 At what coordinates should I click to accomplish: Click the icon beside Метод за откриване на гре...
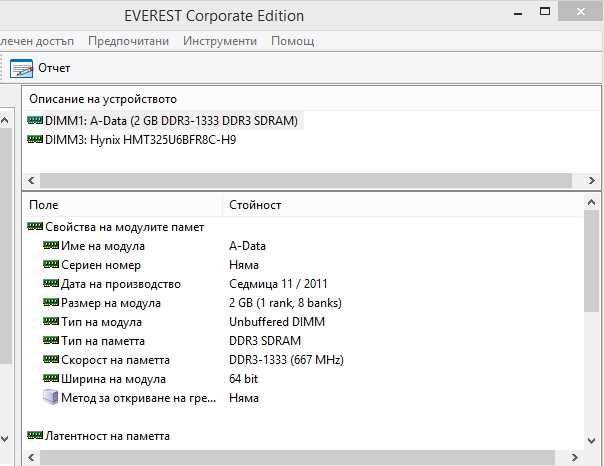[50, 397]
